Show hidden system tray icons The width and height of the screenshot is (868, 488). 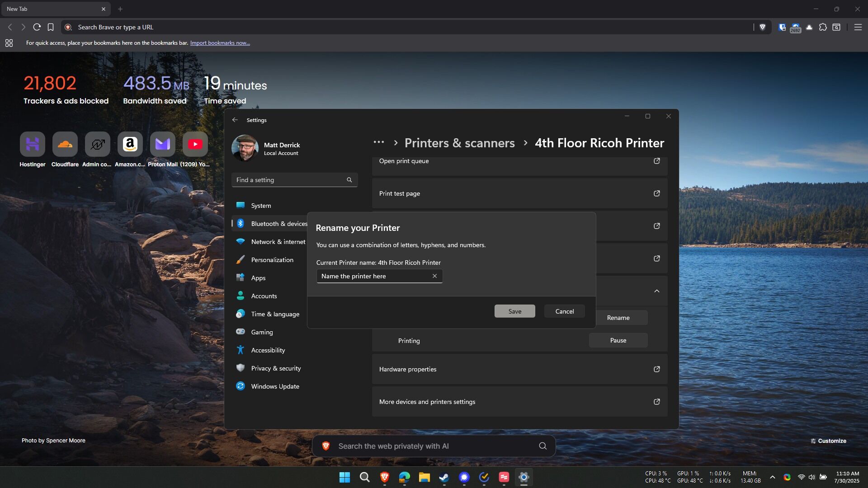coord(773,477)
